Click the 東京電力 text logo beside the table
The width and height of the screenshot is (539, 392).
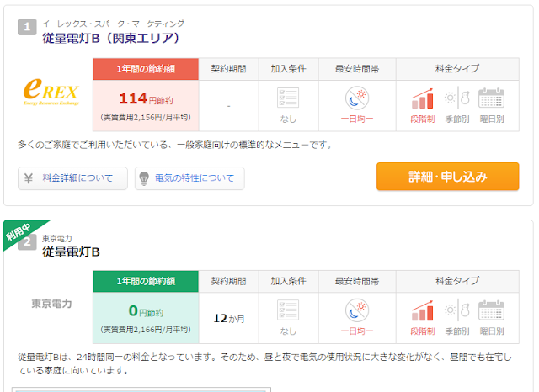point(51,304)
